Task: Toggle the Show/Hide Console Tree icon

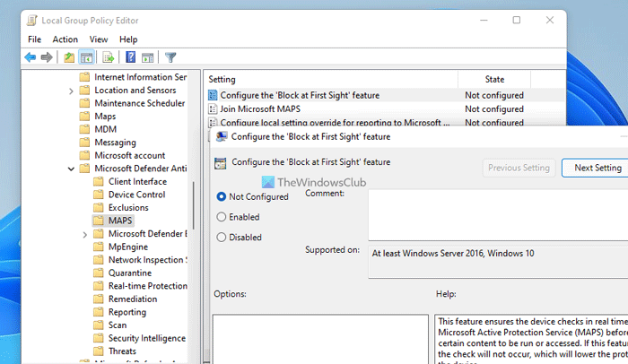Action: point(86,57)
